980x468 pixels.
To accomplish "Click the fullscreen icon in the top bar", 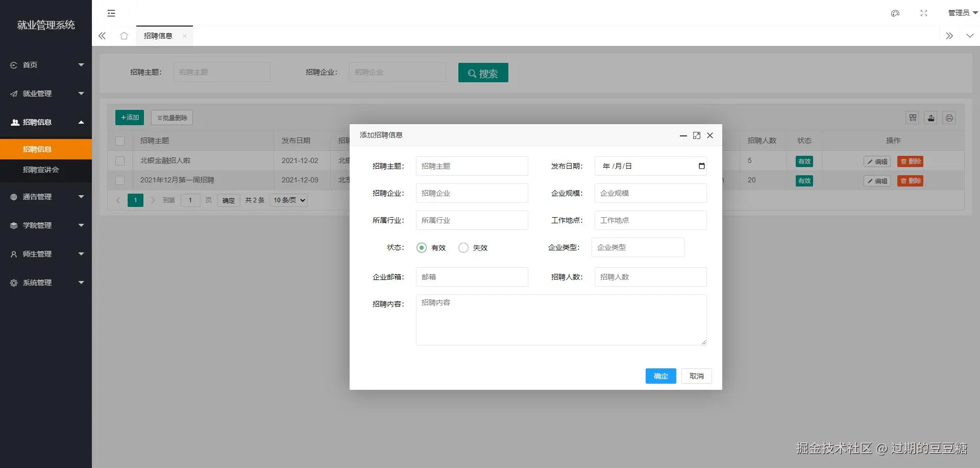I will click(924, 13).
